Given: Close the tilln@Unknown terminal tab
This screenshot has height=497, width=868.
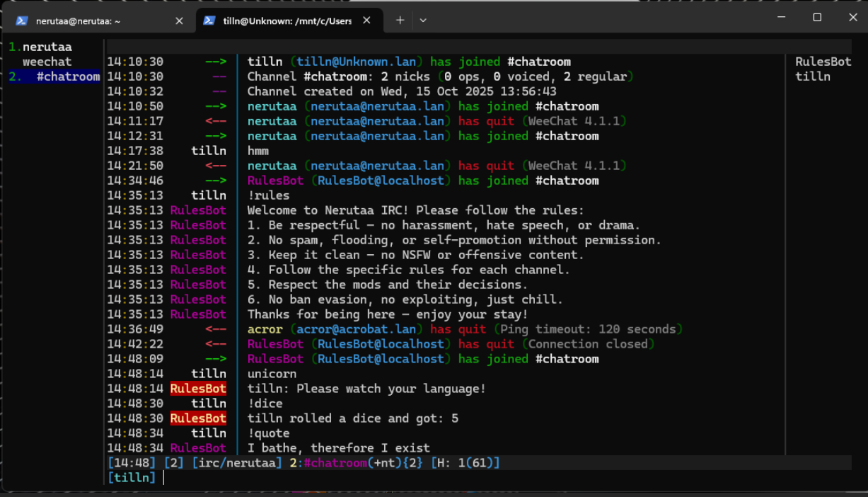Looking at the screenshot, I should pos(367,21).
